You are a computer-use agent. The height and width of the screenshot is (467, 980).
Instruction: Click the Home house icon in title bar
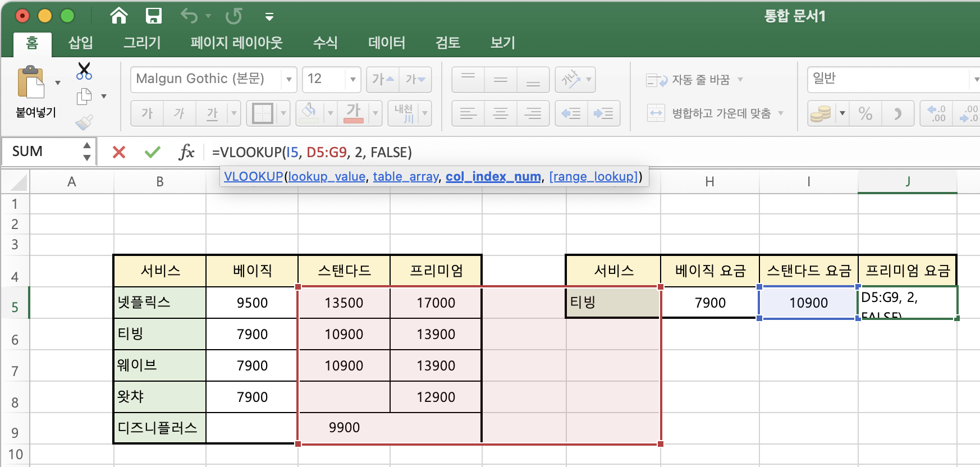[118, 16]
